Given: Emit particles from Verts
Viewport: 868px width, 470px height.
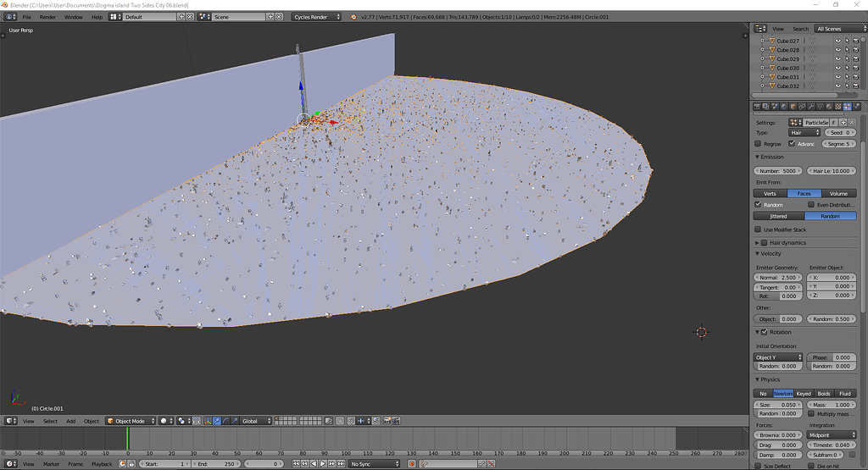Looking at the screenshot, I should click(x=770, y=194).
